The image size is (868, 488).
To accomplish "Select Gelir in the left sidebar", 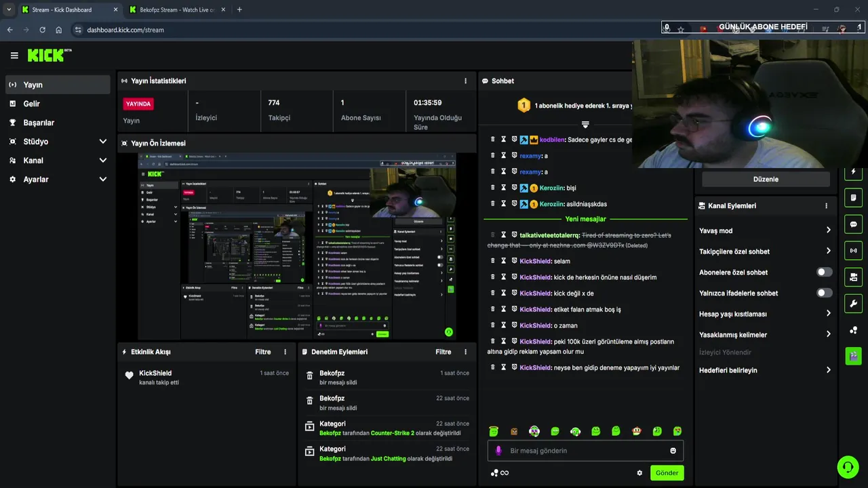I will (x=58, y=104).
